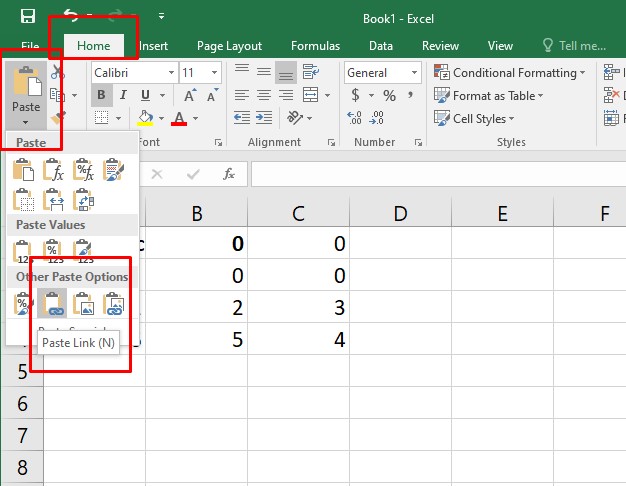Viewport: 626px width, 486px height.
Task: Choose the Formulas & Number Formatting paste option
Action: point(83,170)
